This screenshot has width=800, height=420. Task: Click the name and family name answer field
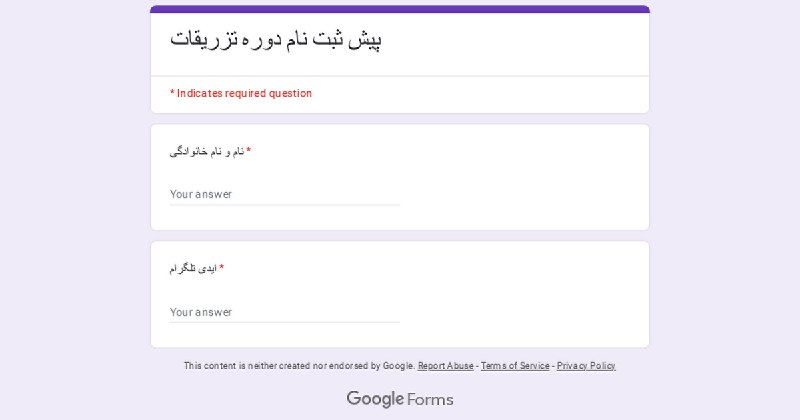pos(285,194)
